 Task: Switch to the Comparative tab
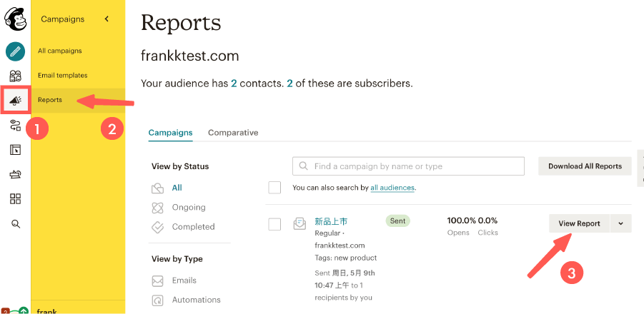click(x=233, y=133)
